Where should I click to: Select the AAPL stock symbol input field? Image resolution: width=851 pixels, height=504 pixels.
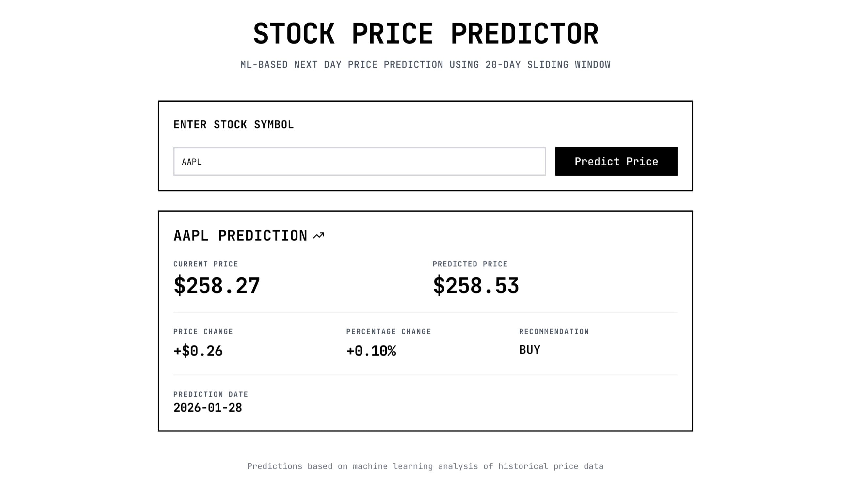pos(359,161)
